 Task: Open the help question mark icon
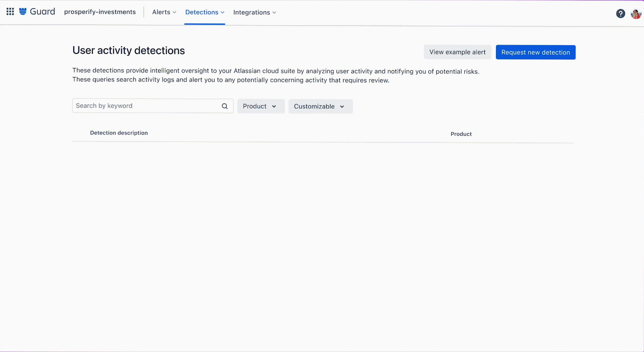(620, 14)
